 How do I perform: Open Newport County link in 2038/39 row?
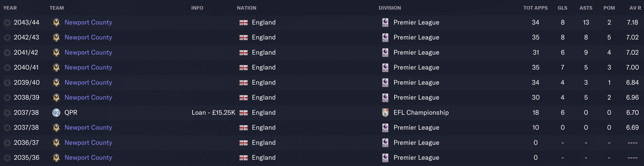click(88, 98)
